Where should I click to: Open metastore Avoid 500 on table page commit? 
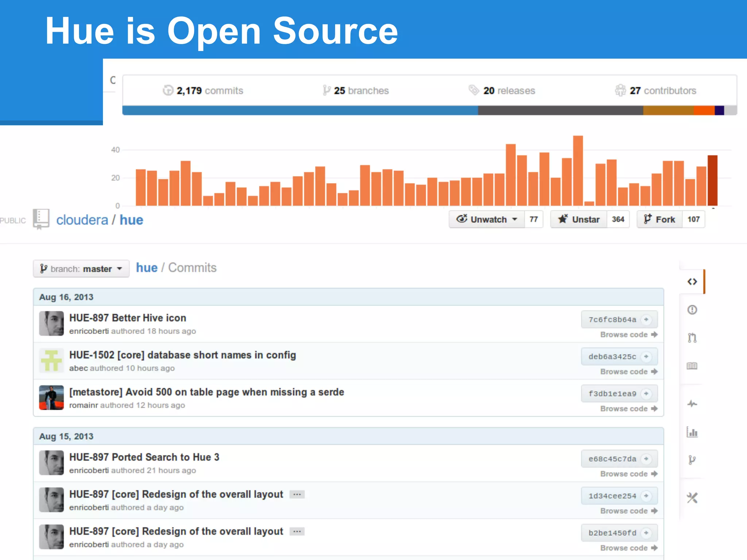click(x=207, y=392)
